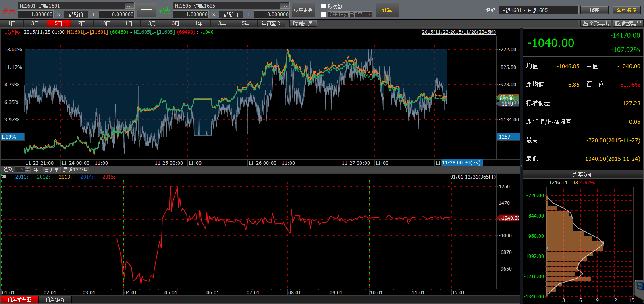Image resolution: width=644 pixels, height=304 pixels.
Task: Click the 2015 red legend color label
Action: pos(108,177)
